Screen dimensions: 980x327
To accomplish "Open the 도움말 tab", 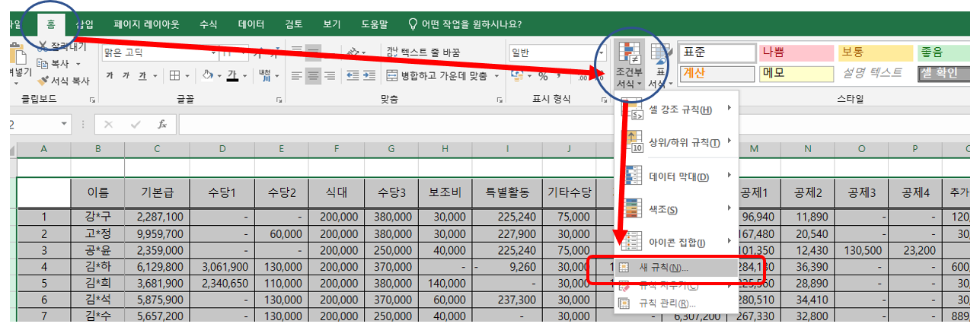I will pos(374,24).
